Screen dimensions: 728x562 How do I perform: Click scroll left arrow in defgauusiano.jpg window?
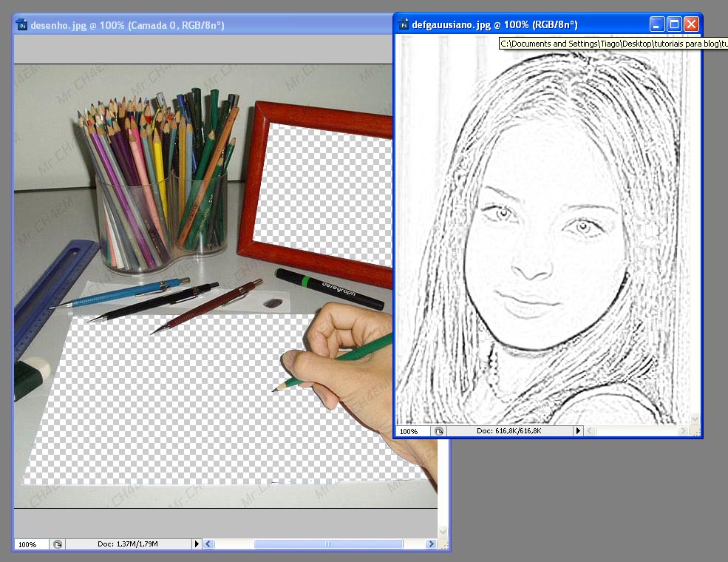(590, 431)
